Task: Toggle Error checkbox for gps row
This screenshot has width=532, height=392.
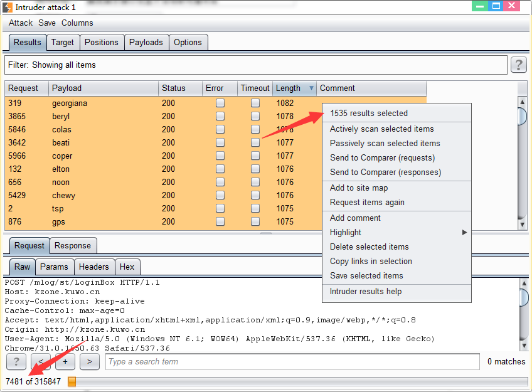Action: pyautogui.click(x=220, y=222)
